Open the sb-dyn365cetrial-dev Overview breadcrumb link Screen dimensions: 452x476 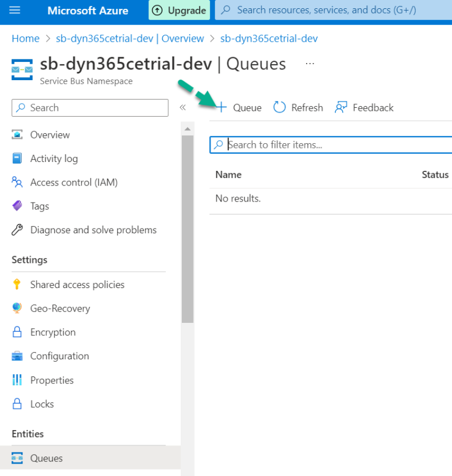[x=129, y=38]
